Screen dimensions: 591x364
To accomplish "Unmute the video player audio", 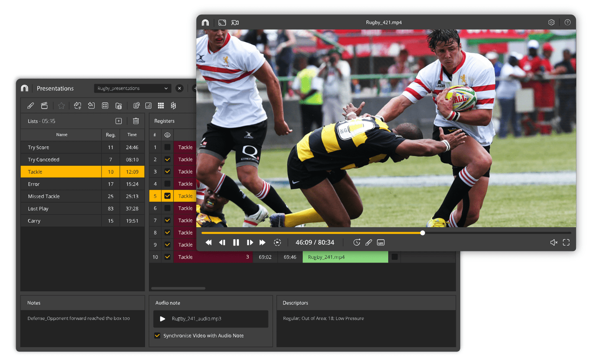I will [553, 243].
